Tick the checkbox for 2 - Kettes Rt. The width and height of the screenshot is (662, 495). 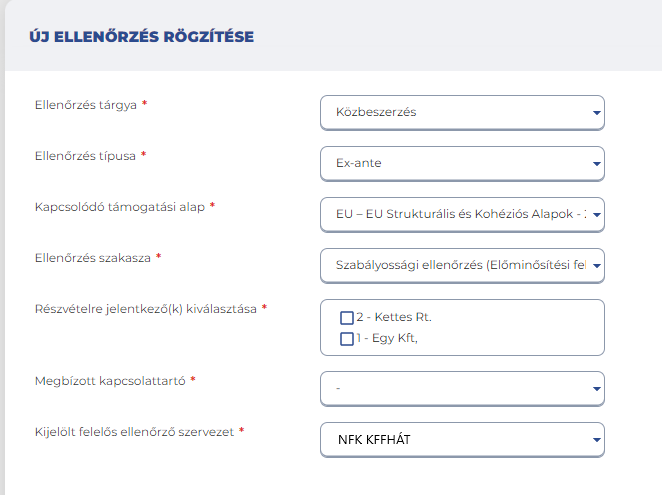(x=347, y=318)
